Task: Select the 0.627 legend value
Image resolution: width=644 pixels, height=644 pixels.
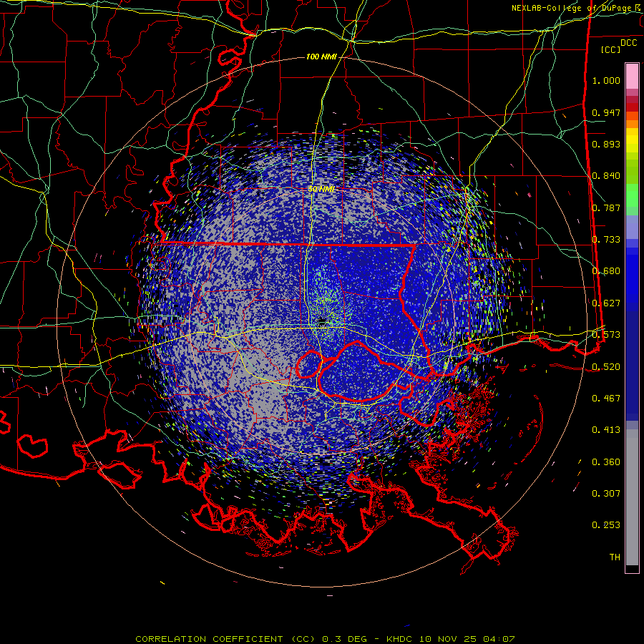Action: (606, 303)
